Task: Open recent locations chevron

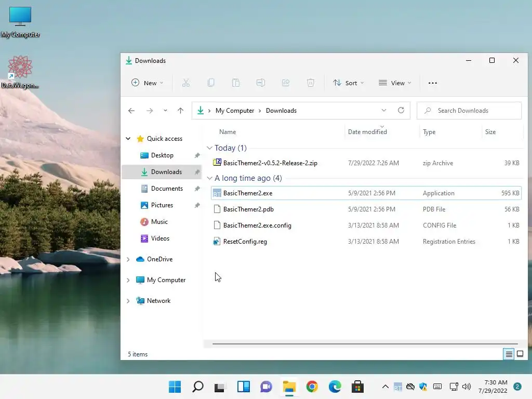Action: pyautogui.click(x=165, y=111)
